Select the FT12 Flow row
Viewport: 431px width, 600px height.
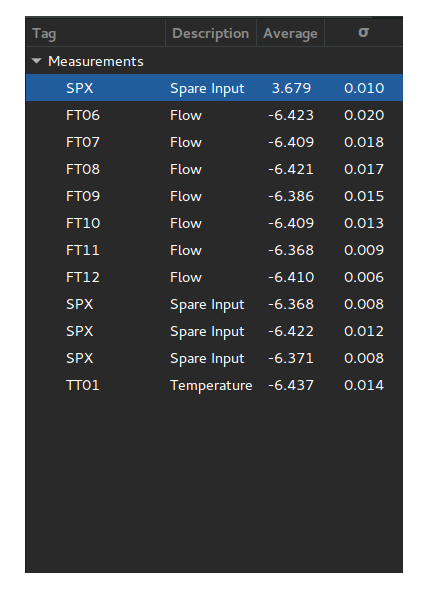coord(214,277)
